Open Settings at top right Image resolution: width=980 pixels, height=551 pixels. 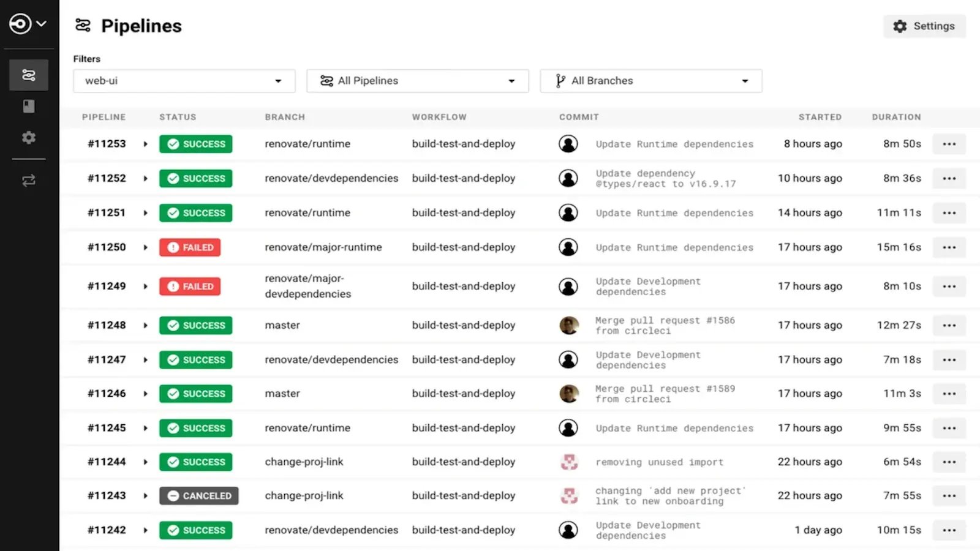tap(924, 26)
